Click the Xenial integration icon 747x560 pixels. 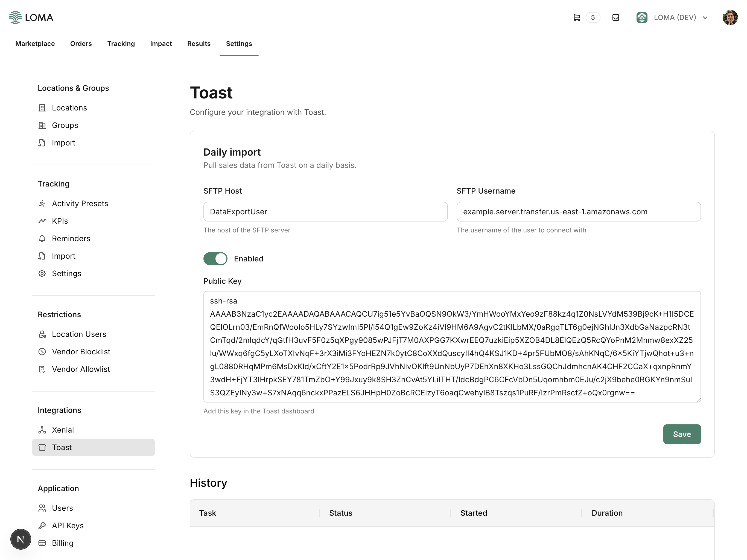tap(42, 430)
